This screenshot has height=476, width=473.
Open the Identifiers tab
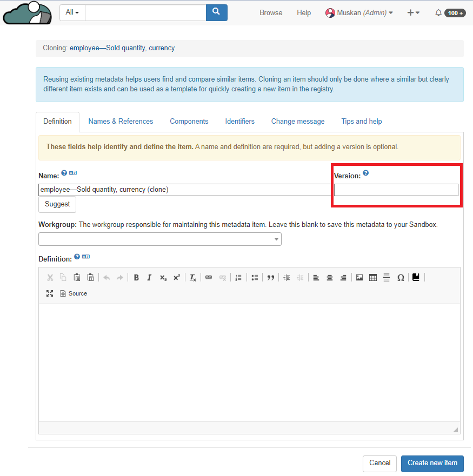239,122
